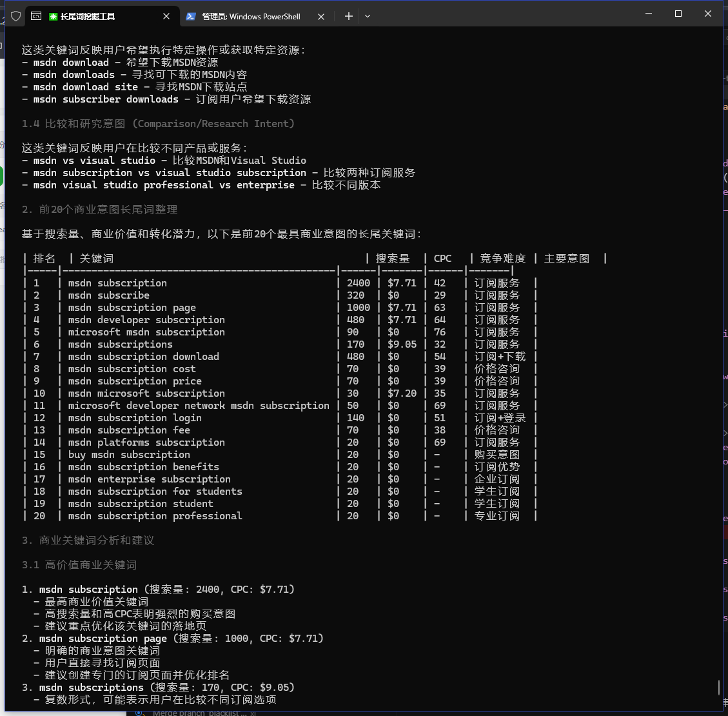Image resolution: width=728 pixels, height=716 pixels.
Task: Click the PowerShell icon on the second tab
Action: tap(190, 16)
